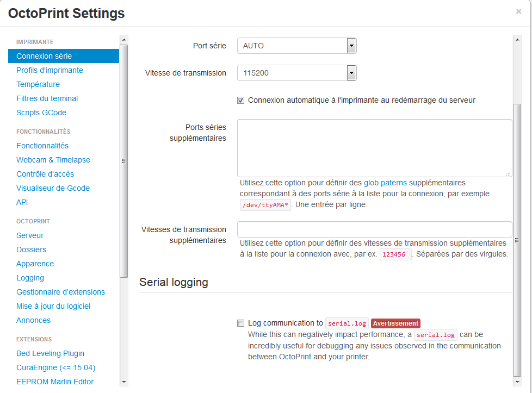Click the Vitesses de transmission supplémentaires field

374,229
